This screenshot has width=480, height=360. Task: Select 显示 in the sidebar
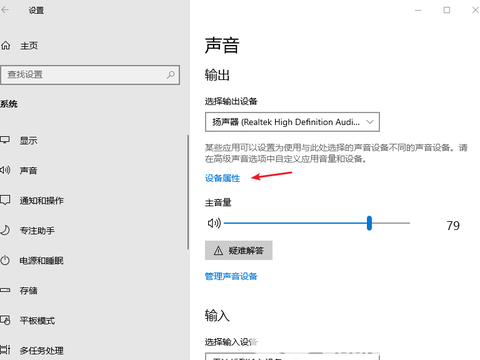pos(28,140)
